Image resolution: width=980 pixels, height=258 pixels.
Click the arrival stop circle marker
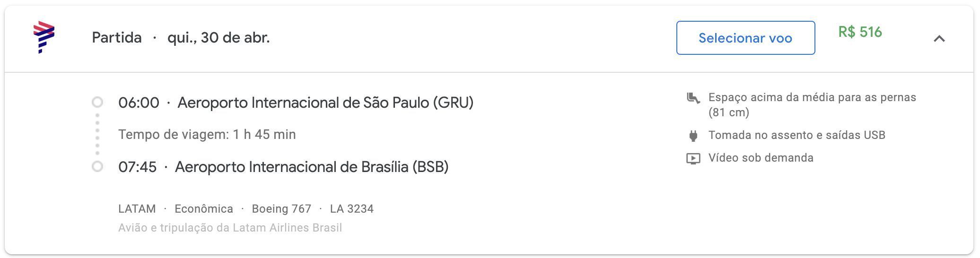pyautogui.click(x=97, y=166)
